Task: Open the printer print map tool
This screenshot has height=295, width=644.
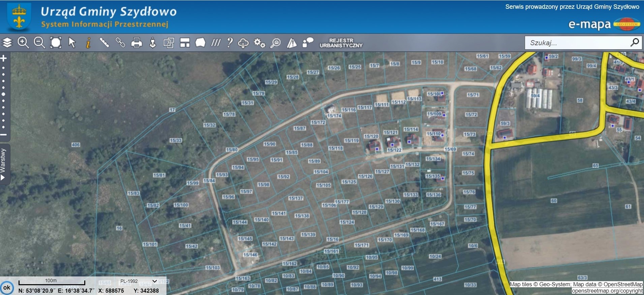Action: pyautogui.click(x=136, y=43)
